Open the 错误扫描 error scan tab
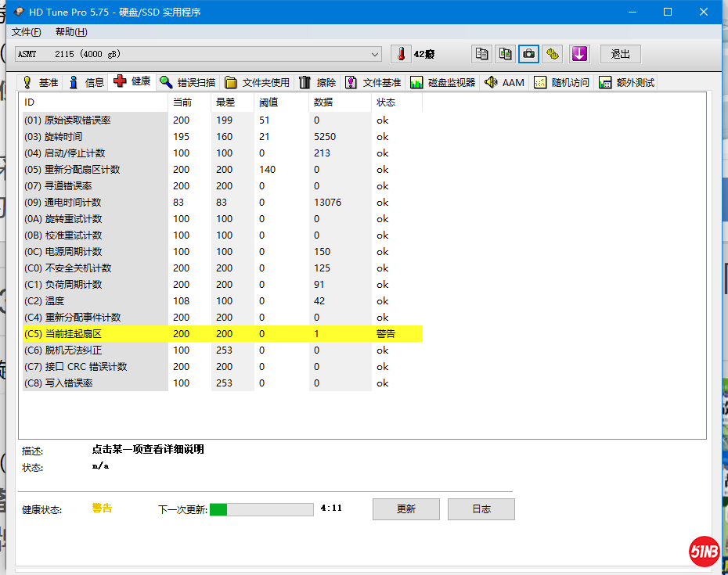 click(x=188, y=82)
